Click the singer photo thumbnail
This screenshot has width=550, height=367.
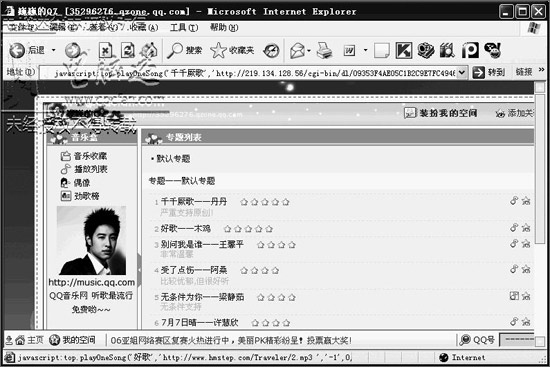pyautogui.click(x=92, y=240)
